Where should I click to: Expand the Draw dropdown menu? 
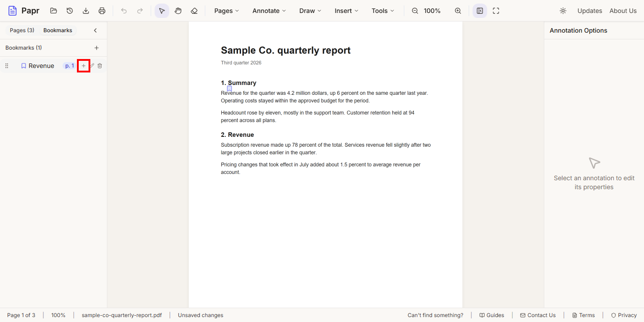tap(310, 11)
